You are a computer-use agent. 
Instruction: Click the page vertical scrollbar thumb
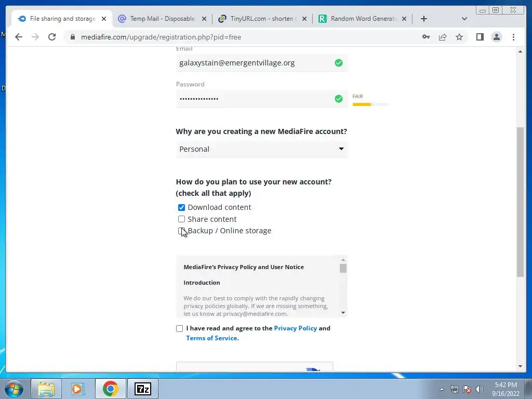click(520, 202)
